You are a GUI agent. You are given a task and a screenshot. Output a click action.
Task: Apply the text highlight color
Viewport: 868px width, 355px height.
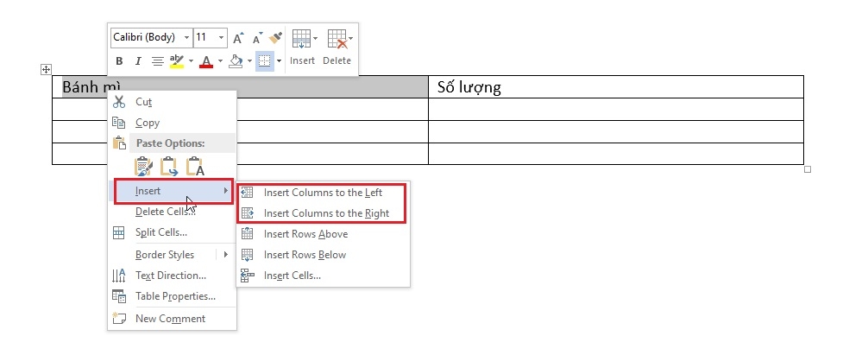click(177, 61)
